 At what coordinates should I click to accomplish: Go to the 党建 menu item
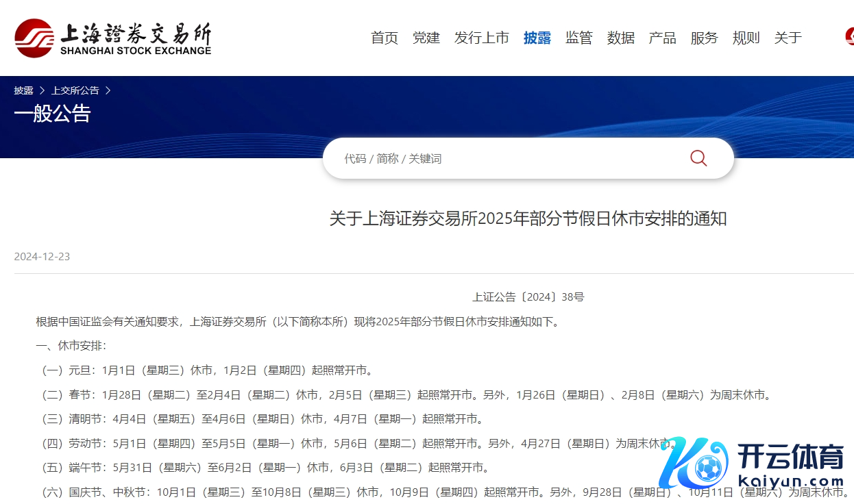point(426,38)
